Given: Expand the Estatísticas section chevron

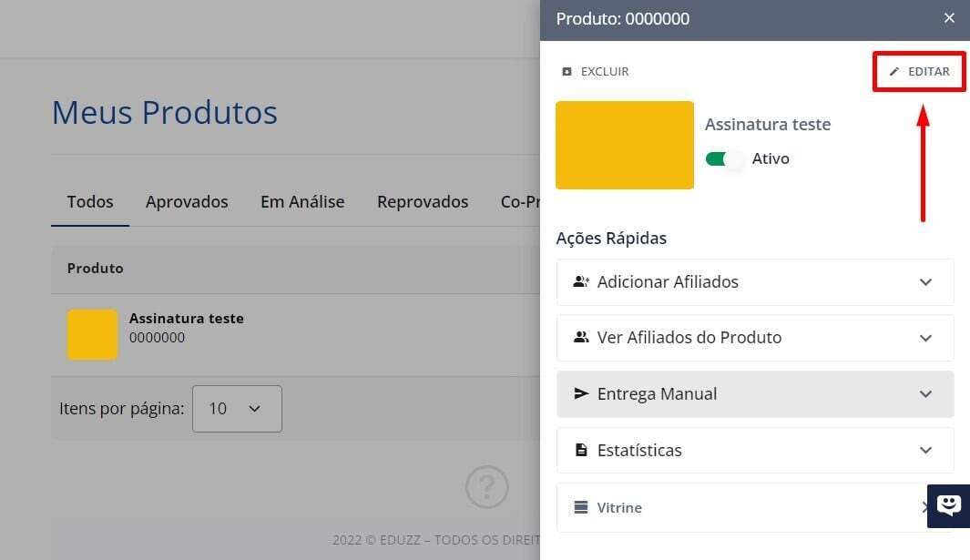Looking at the screenshot, I should pos(925,451).
